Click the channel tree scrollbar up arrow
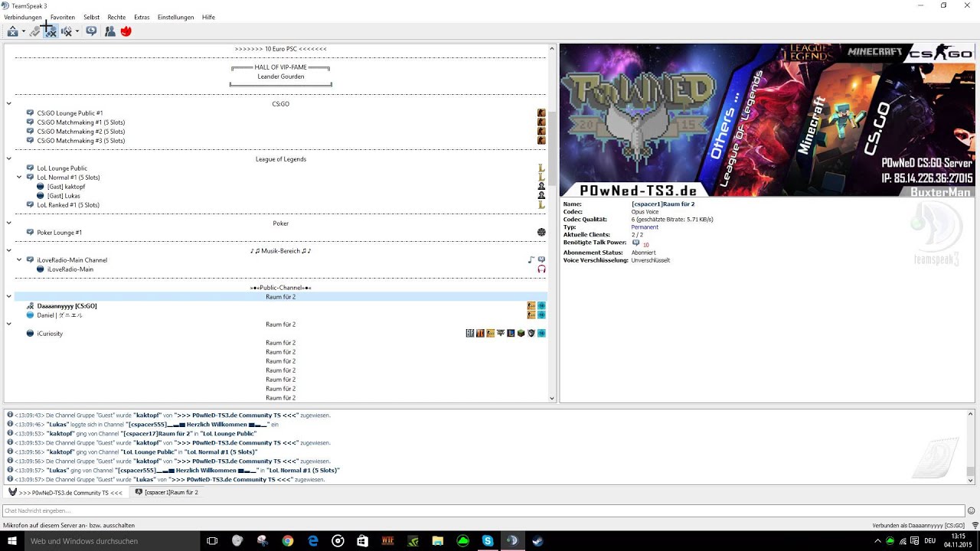Viewport: 980px width, 551px height. pyautogui.click(x=552, y=48)
